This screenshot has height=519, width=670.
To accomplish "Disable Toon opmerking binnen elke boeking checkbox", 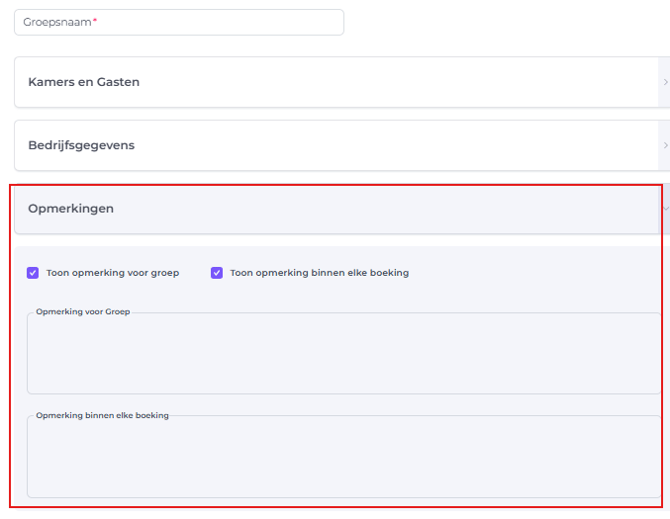I will [x=217, y=273].
